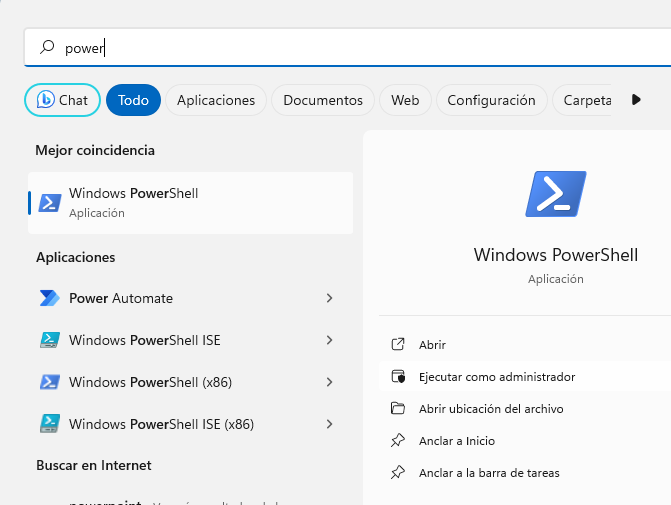Open the Bing Chat filter

coord(62,100)
